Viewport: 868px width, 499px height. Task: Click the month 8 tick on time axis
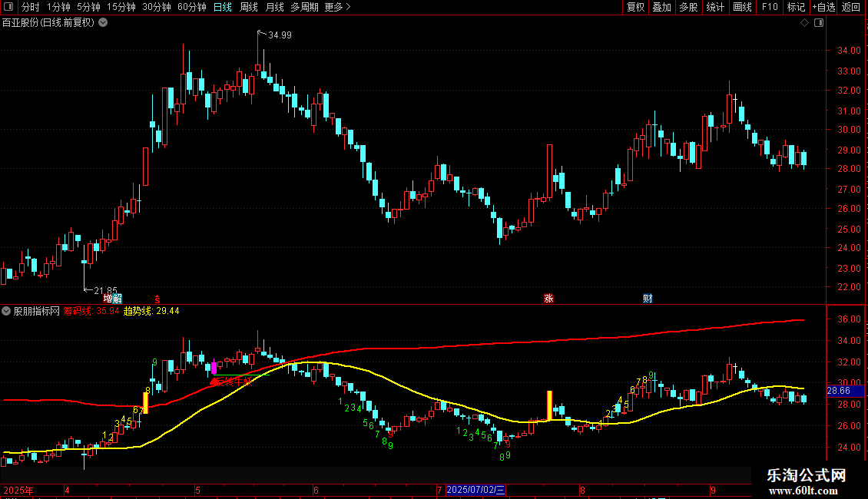[x=582, y=490]
